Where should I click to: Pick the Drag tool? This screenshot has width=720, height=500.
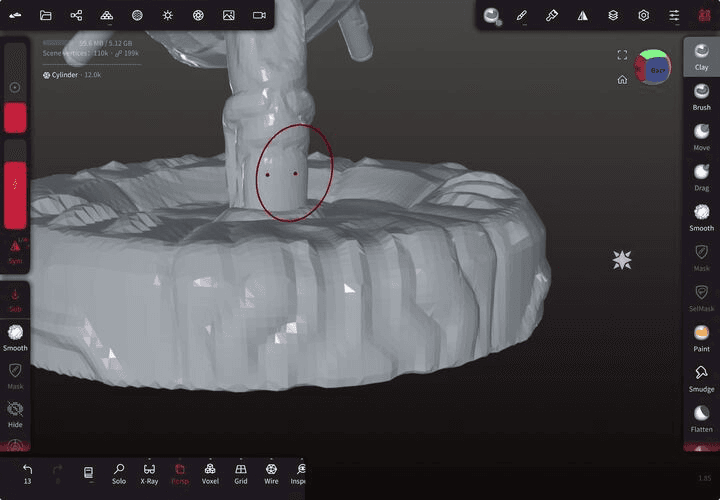701,176
